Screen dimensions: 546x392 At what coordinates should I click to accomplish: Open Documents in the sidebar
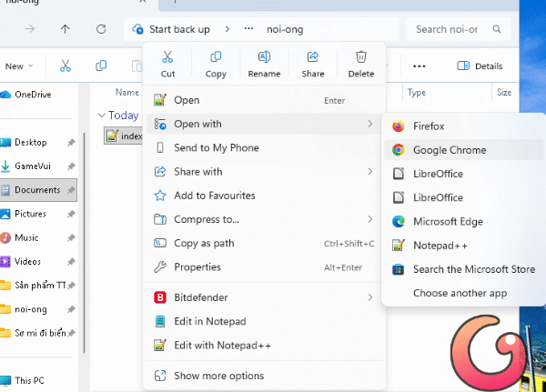click(x=38, y=190)
